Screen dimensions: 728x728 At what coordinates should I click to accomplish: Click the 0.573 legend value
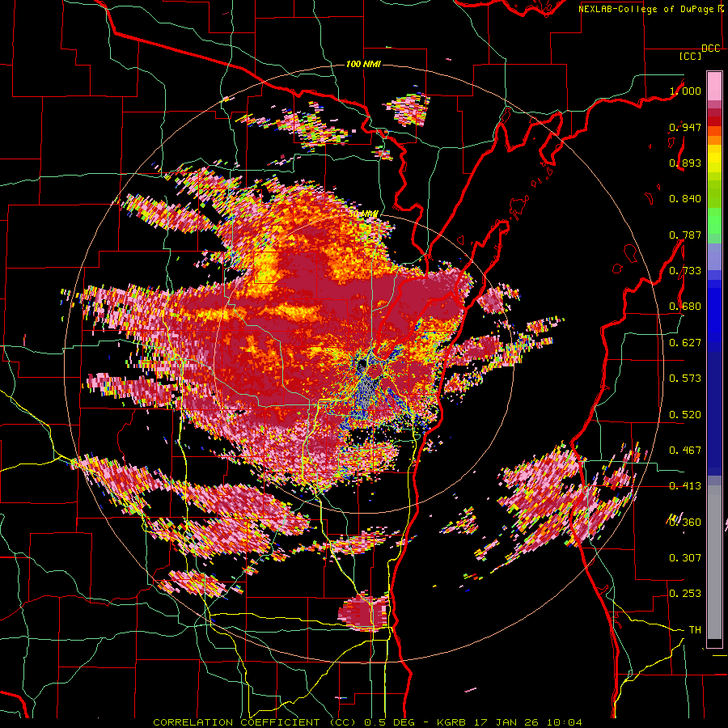[x=685, y=379]
